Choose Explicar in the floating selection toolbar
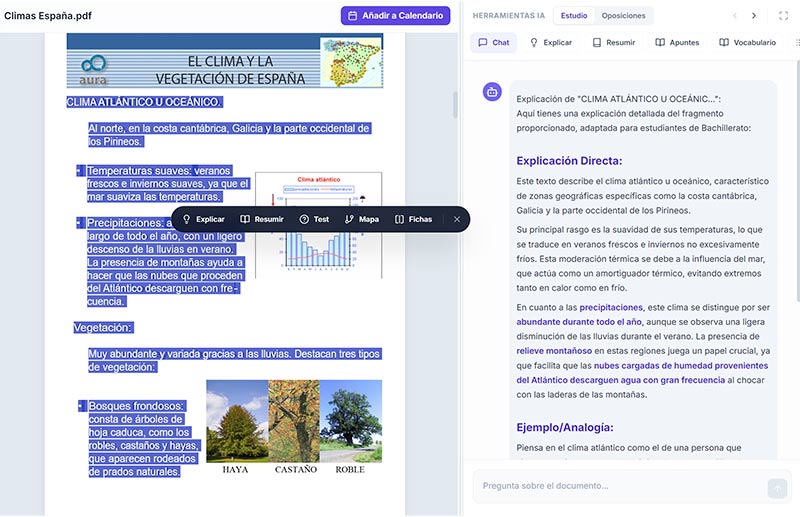Viewport: 800px width, 517px height. coord(204,219)
